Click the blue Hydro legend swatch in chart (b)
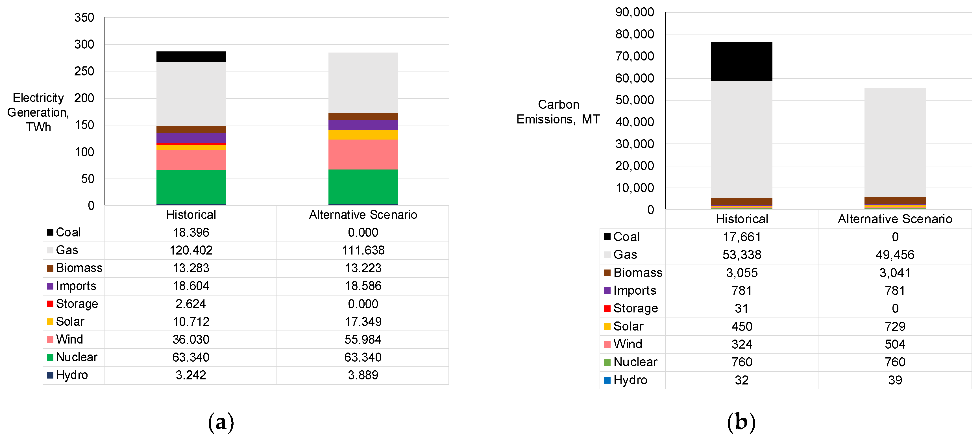980x439 pixels. pos(607,380)
